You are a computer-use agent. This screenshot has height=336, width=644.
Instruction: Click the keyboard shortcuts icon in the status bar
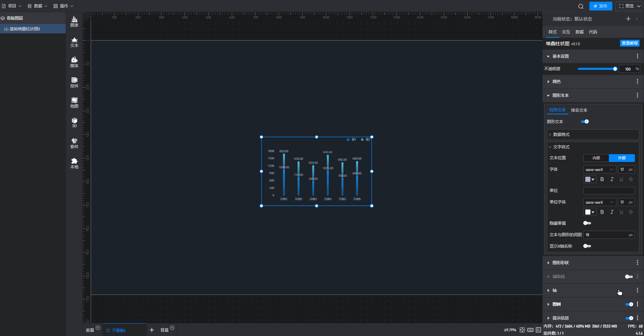pyautogui.click(x=530, y=330)
